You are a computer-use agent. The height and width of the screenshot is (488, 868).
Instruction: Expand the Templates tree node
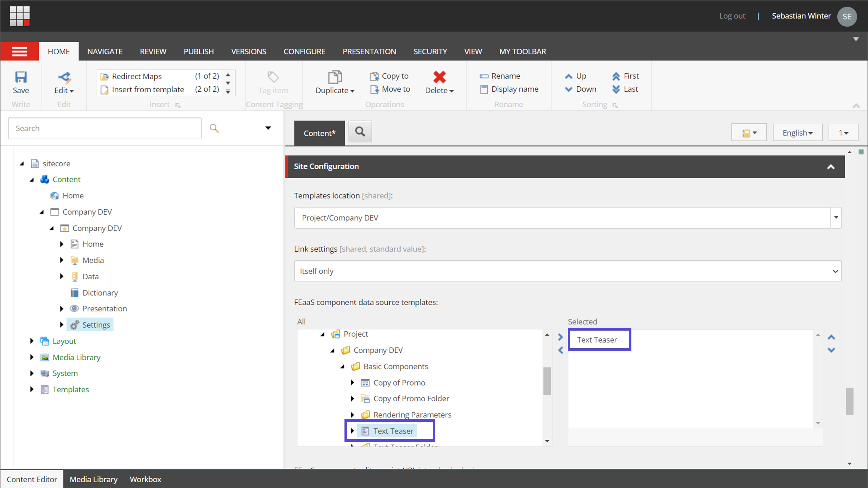32,389
